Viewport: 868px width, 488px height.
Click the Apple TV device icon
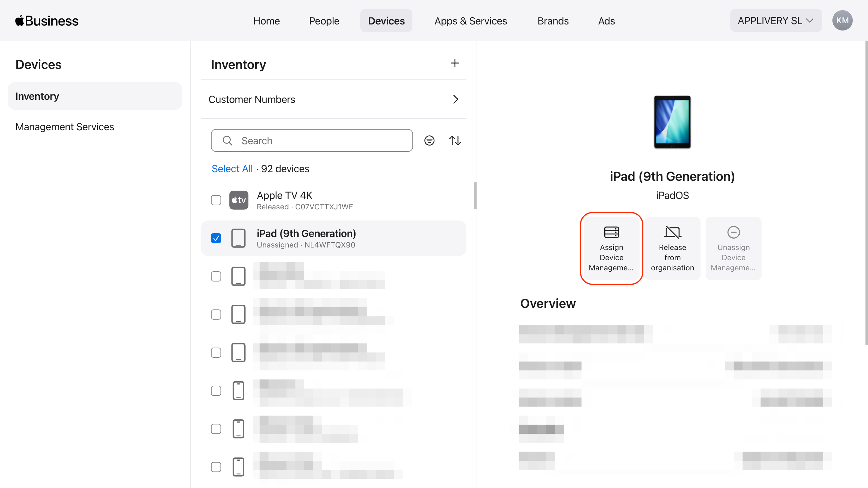coord(239,200)
